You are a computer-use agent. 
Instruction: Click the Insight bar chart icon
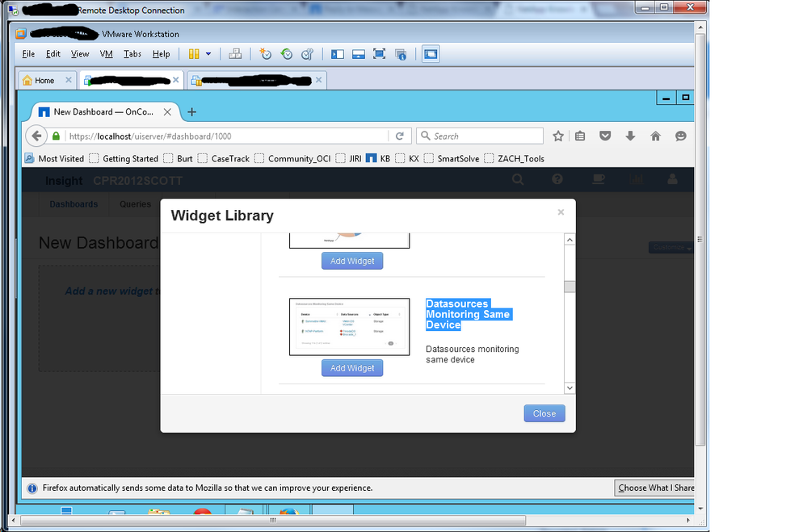[637, 179]
